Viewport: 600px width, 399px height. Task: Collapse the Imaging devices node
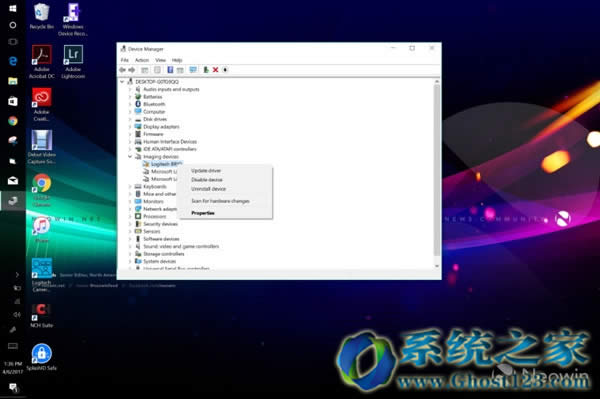pos(130,156)
